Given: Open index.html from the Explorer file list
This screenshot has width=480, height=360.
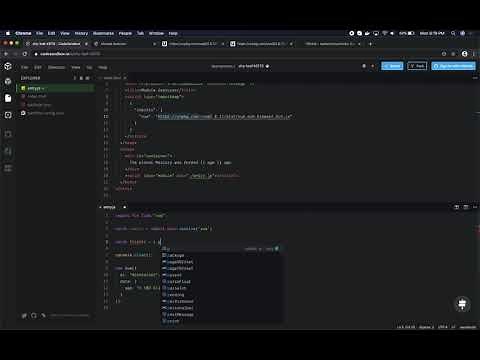Looking at the screenshot, I should point(56,96).
